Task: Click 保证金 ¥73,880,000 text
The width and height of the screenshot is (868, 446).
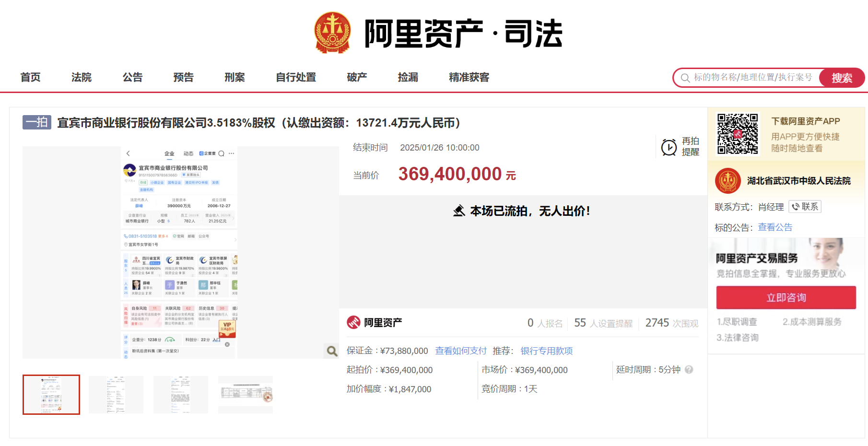Action: pyautogui.click(x=387, y=351)
